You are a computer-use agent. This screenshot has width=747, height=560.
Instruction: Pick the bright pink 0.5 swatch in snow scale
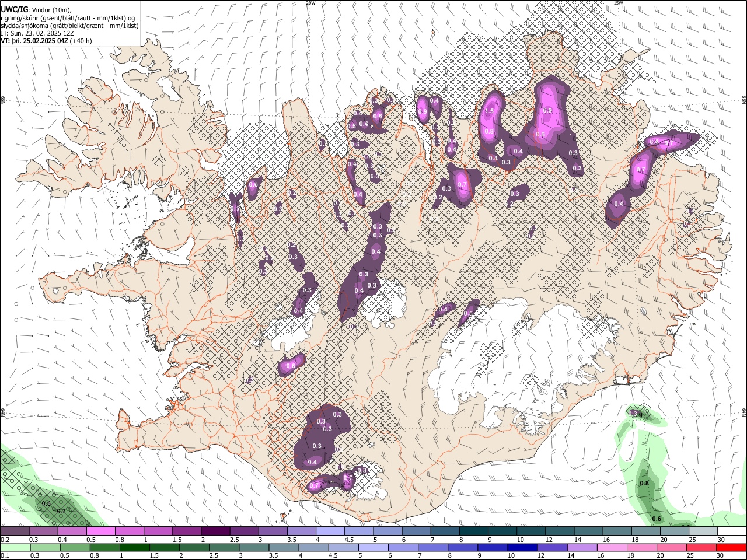coord(100,531)
